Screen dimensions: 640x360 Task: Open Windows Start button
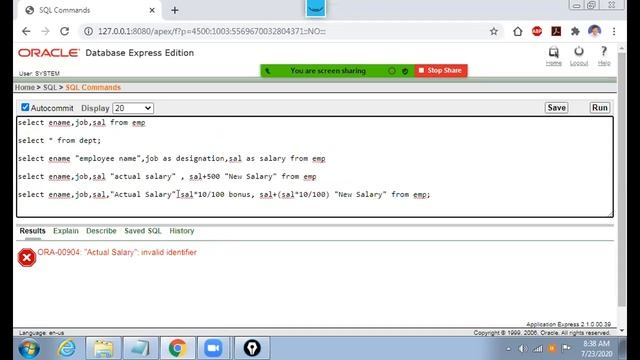click(29, 349)
